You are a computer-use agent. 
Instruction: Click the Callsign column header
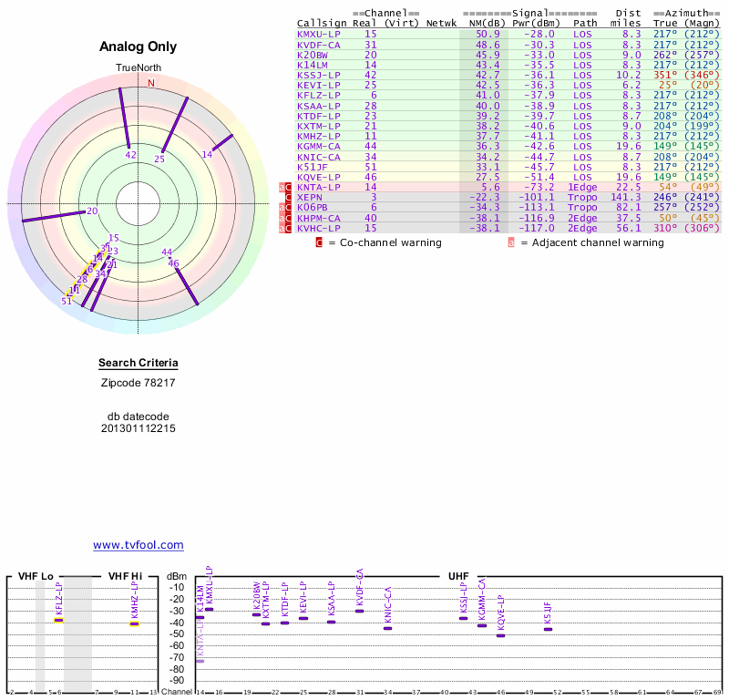click(x=321, y=23)
